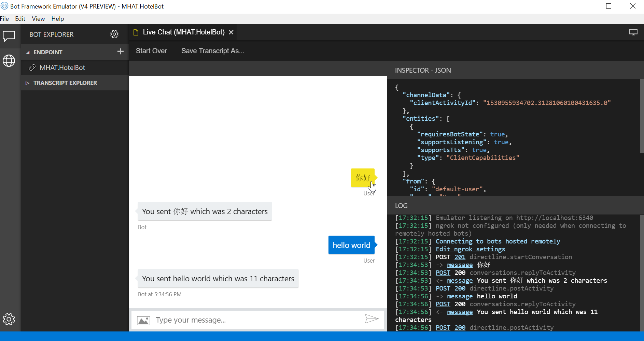Click the presentation mode monitor icon

(633, 32)
